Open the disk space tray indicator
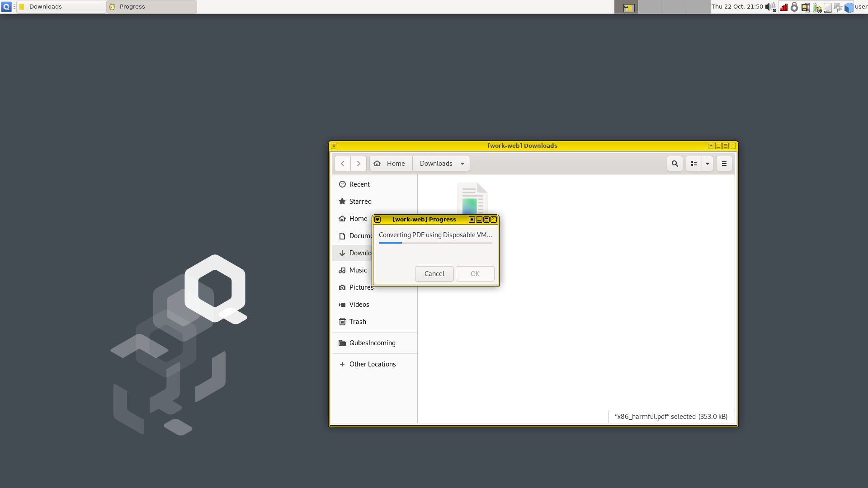 [827, 7]
